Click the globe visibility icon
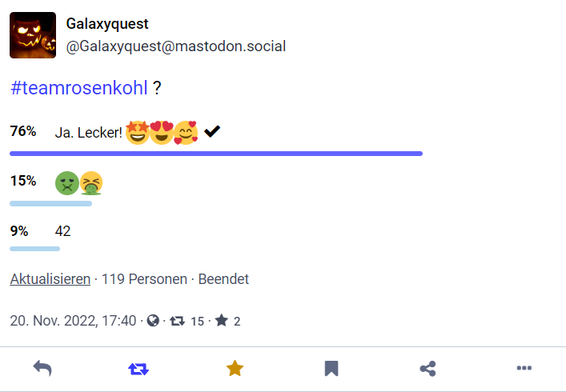The width and height of the screenshot is (566, 392). point(153,321)
